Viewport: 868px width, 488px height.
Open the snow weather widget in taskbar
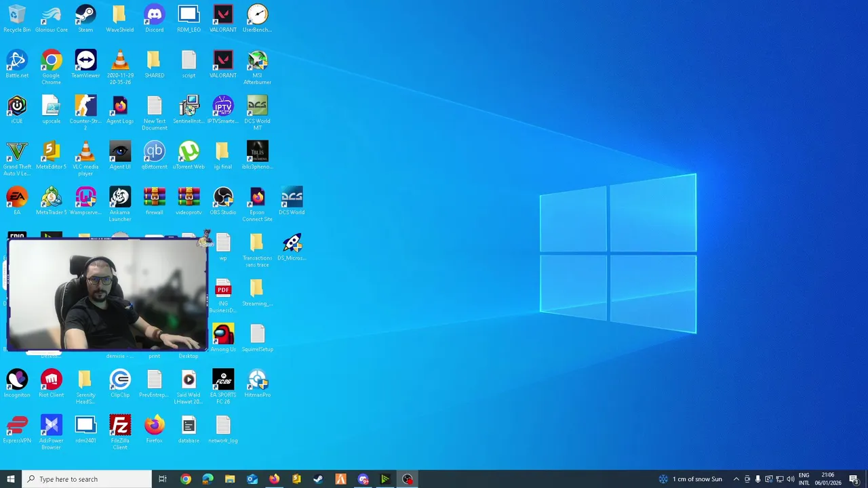coord(690,479)
